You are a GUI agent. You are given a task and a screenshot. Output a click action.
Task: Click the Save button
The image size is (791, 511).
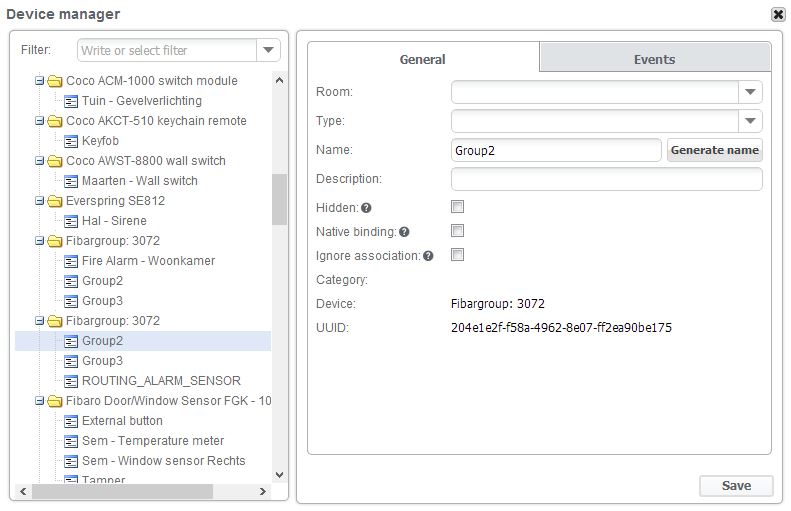(736, 485)
